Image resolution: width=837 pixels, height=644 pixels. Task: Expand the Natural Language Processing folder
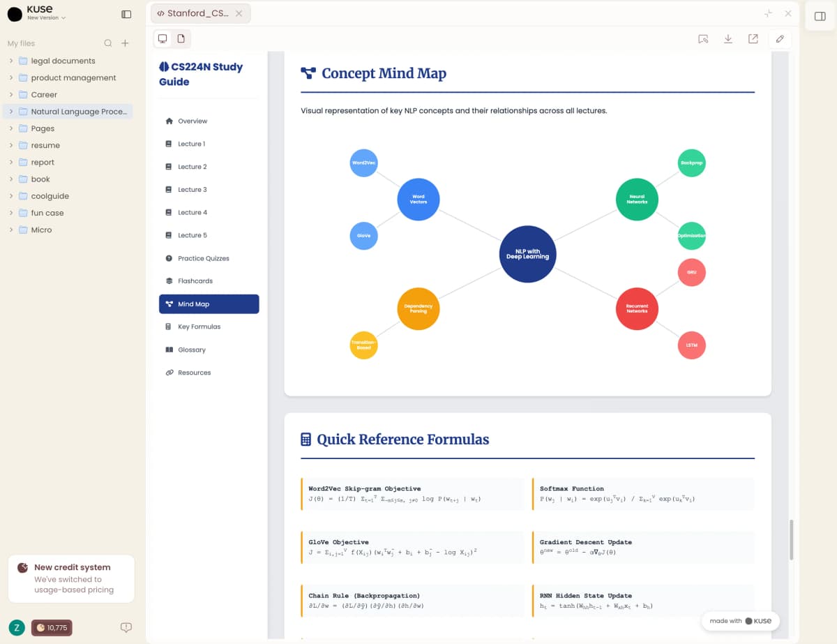[x=11, y=112]
